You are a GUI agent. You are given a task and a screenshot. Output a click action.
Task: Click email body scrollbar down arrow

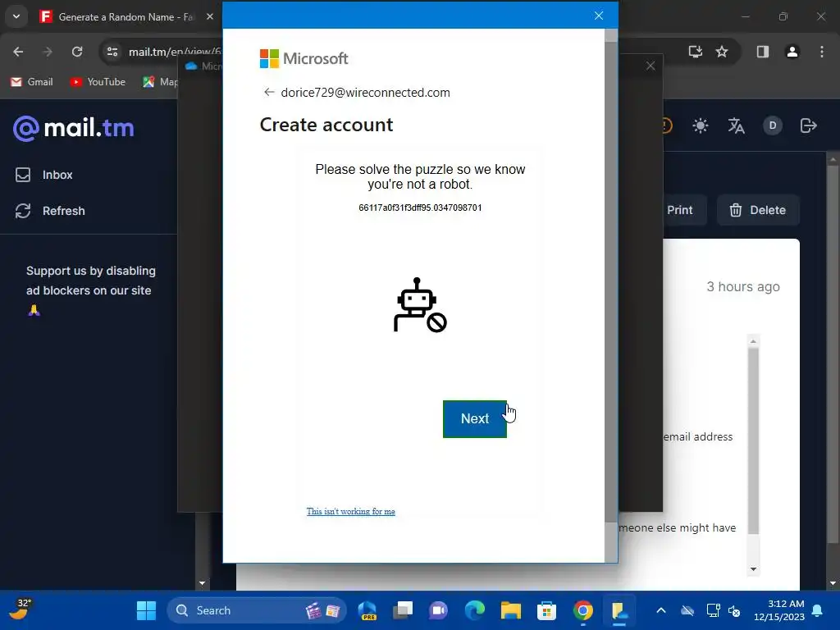tap(753, 569)
